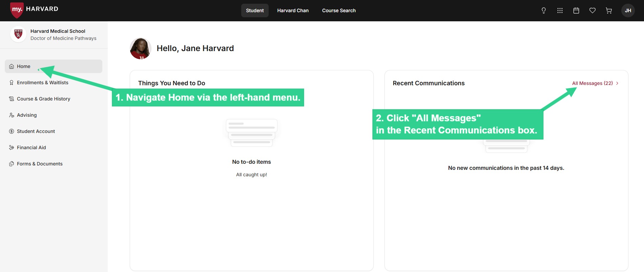
Task: Click the Recent Communications heading
Action: pos(429,83)
